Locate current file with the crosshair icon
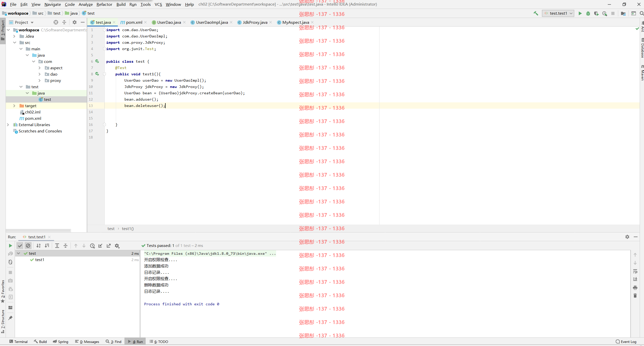This screenshot has width=644, height=346. point(56,22)
